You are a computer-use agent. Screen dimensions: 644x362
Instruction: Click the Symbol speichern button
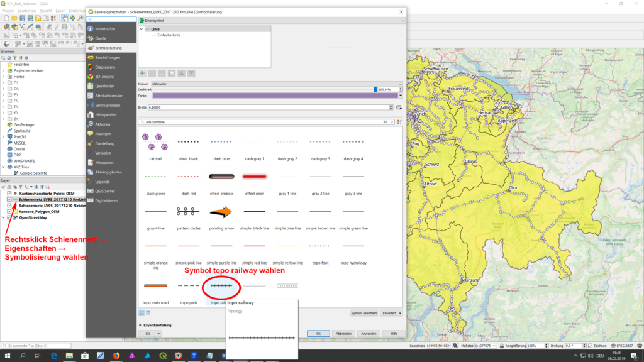click(x=365, y=312)
